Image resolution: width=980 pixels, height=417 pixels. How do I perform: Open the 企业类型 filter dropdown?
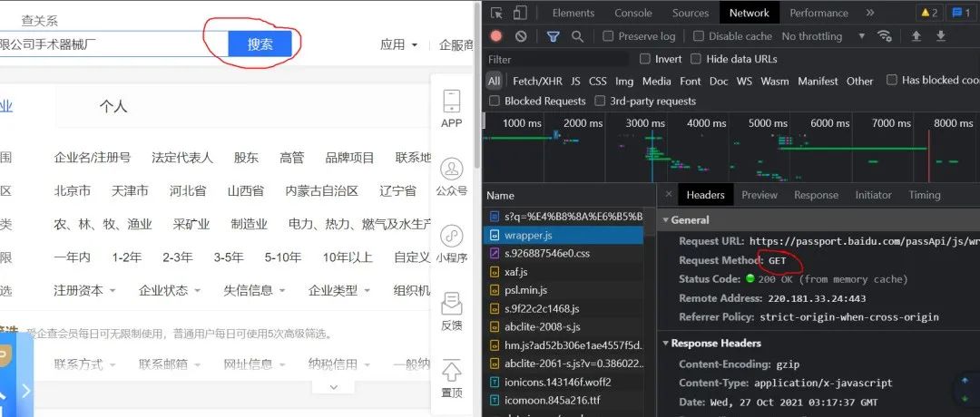click(339, 290)
